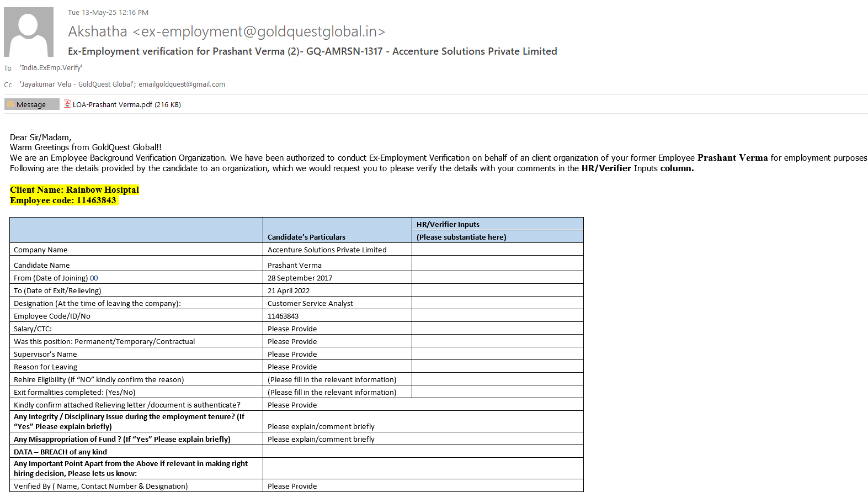Click the PDF icon of the attachment
The width and height of the screenshot is (868, 492).
67,104
